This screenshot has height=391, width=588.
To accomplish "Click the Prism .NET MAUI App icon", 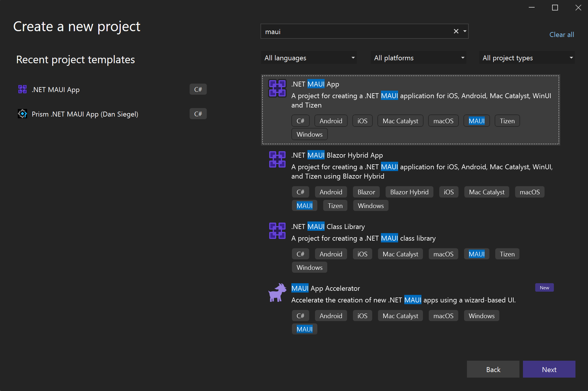I will (22, 114).
